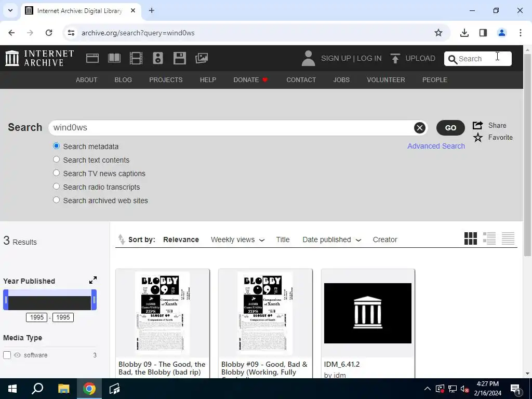Open the Advanced Search link
The width and height of the screenshot is (532, 399).
tap(436, 146)
